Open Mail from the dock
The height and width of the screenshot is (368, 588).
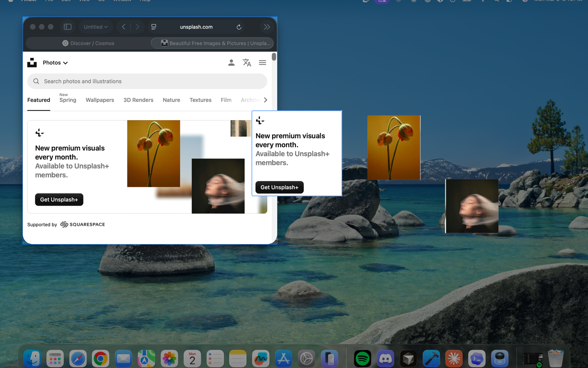coord(123,359)
